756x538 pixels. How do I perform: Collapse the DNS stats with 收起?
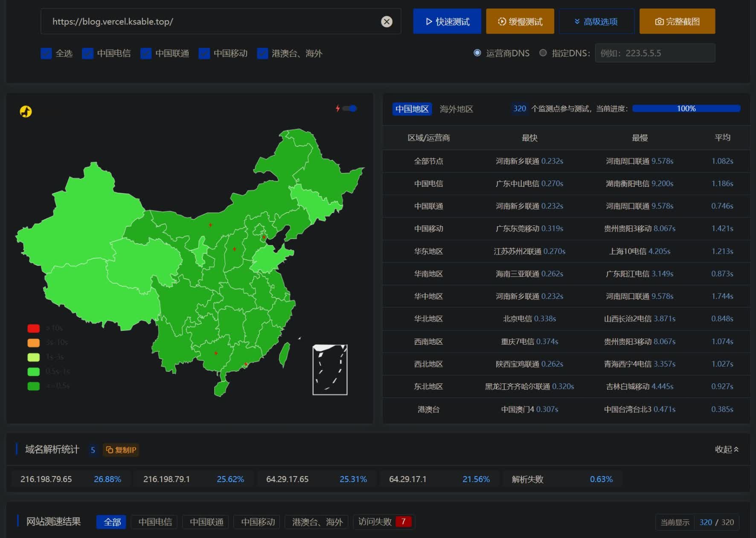(x=727, y=449)
